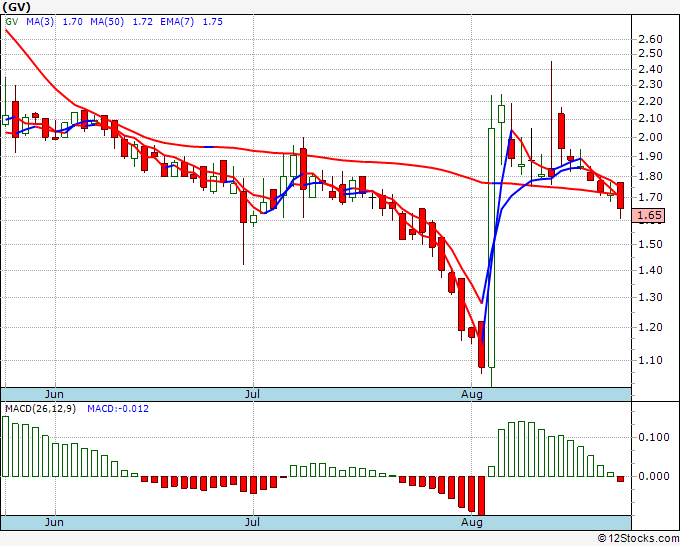Click the 0.000 MACD axis label
This screenshot has height=546, width=680.
pyautogui.click(x=654, y=476)
